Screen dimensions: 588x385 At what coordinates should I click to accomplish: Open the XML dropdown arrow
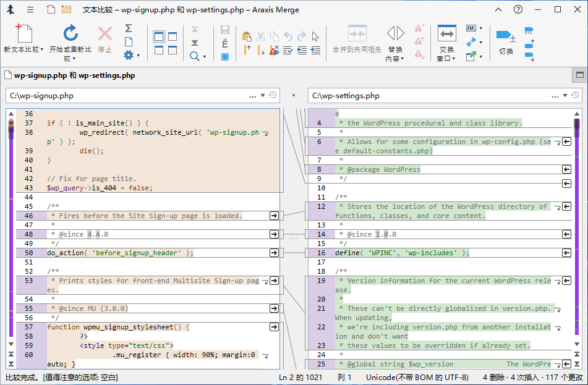pyautogui.click(x=481, y=28)
